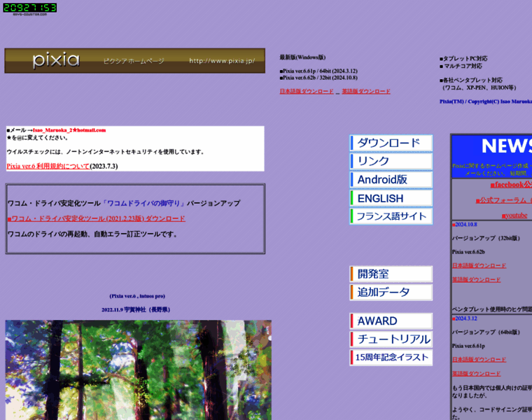Select the 追加データ navigation button
Image resolution: width=532 pixels, height=420 pixels.
(391, 292)
